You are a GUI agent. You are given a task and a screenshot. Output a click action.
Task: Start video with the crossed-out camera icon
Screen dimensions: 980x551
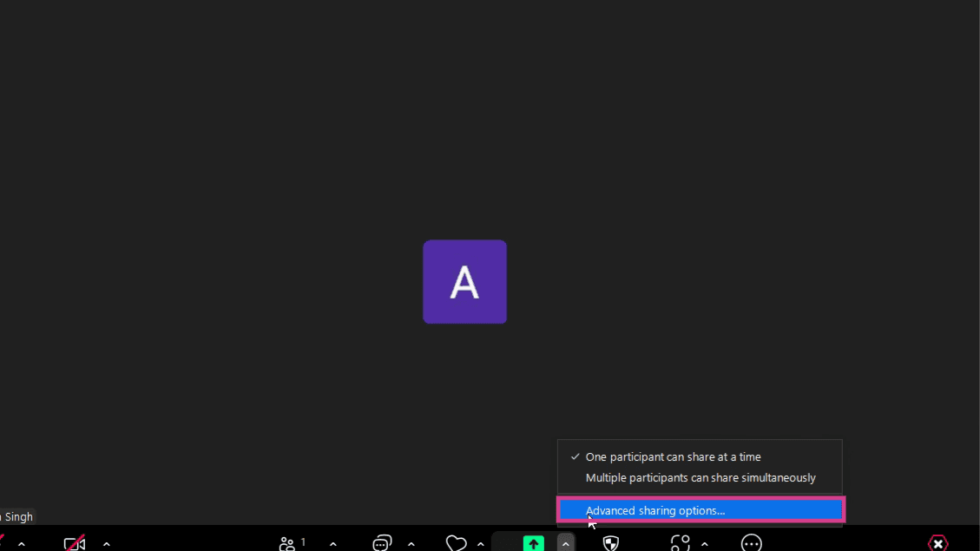tap(75, 543)
